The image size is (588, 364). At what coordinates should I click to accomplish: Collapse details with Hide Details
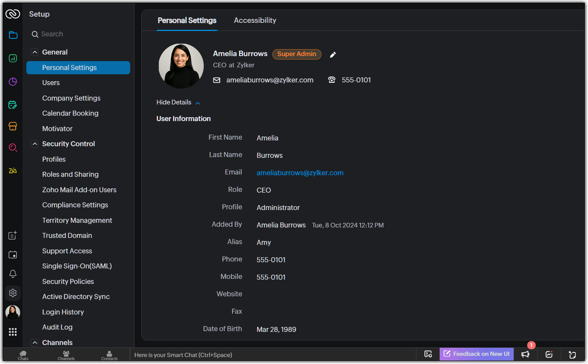click(178, 103)
